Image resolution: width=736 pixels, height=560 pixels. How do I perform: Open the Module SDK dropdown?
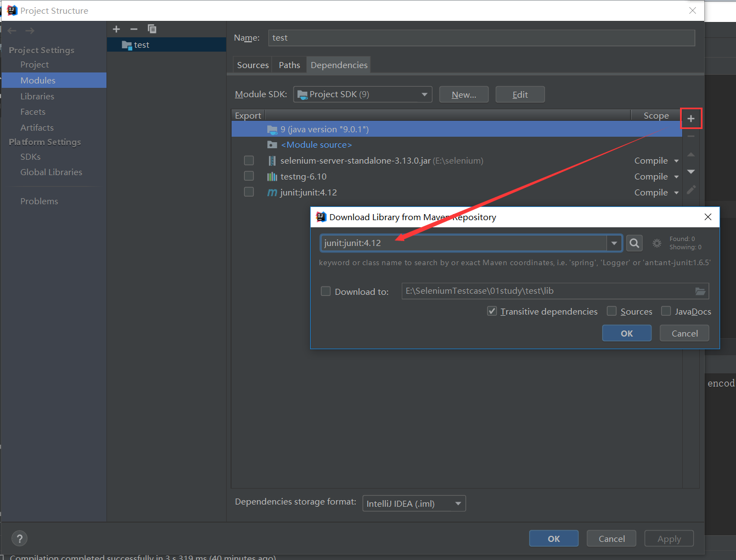pos(363,94)
